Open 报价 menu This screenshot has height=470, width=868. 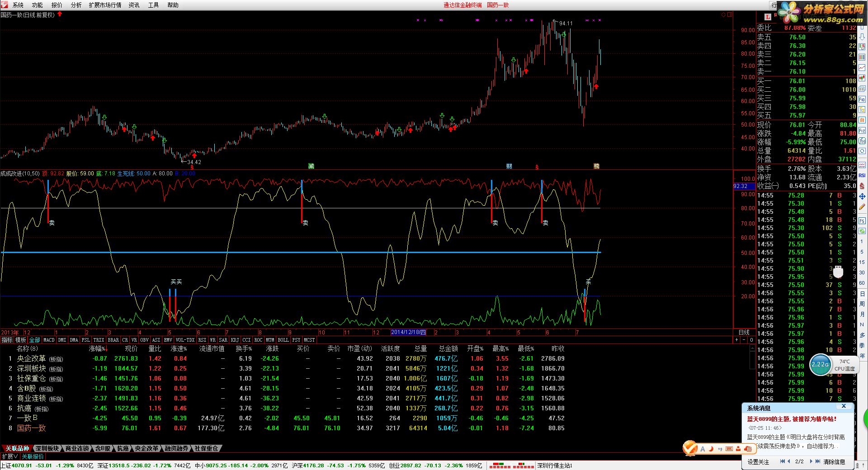57,5
